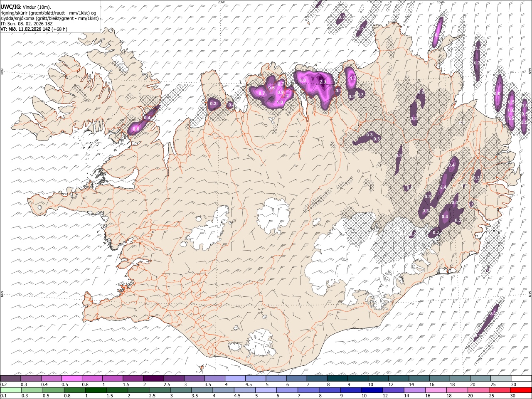The height and width of the screenshot is (399, 532).
Task: Click the 1.2 precipitation value on the map
Action: [286, 96]
